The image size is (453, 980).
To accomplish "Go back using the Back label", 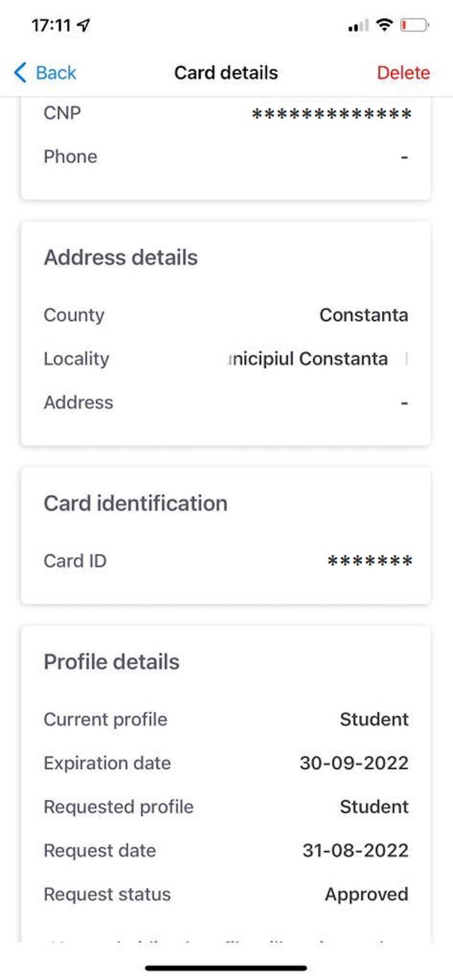I will coord(56,73).
